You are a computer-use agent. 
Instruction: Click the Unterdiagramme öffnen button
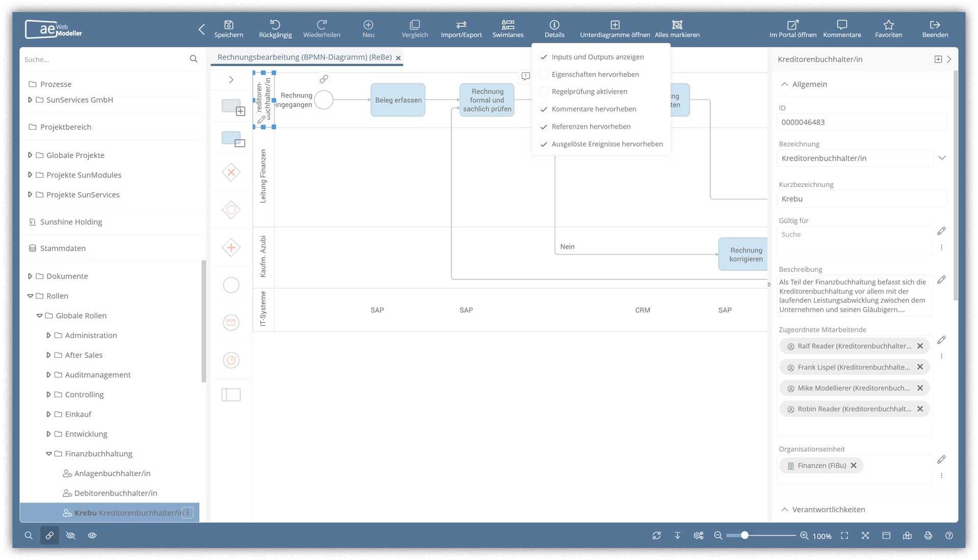[613, 28]
